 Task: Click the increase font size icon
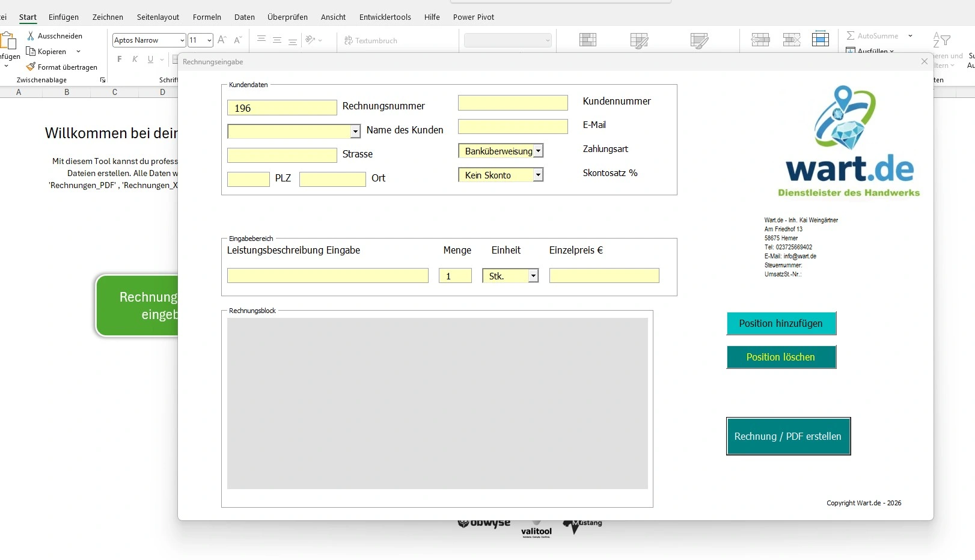point(222,40)
